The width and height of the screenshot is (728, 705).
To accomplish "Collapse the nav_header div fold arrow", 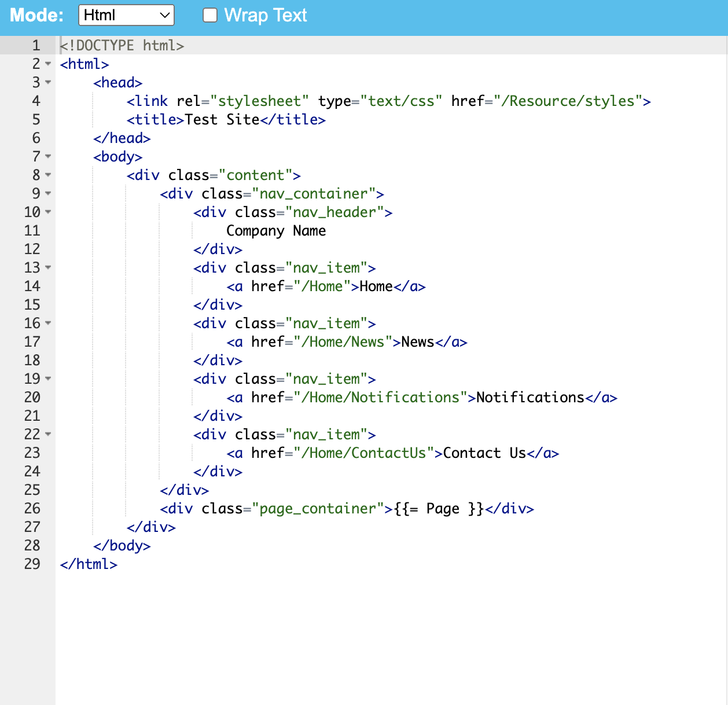I will [48, 212].
